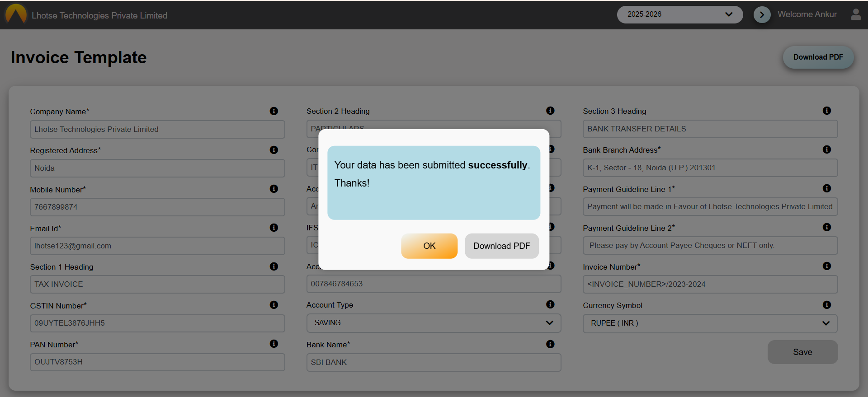The image size is (868, 397).
Task: Click the Section 3 Heading BANK TRANSFER DETAILS field
Action: (x=710, y=129)
